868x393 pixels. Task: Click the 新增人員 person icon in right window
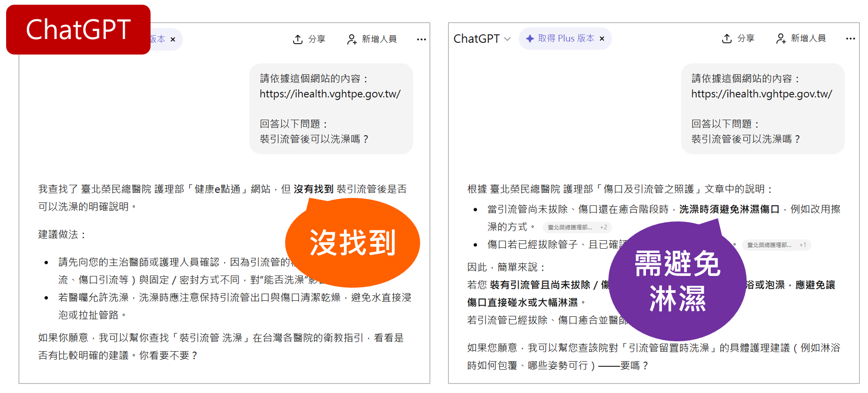(x=780, y=39)
